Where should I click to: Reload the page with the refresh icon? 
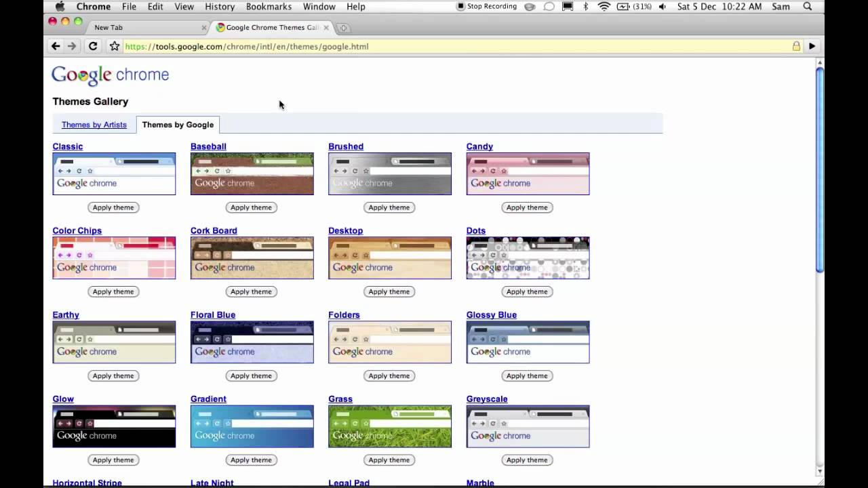click(x=93, y=46)
